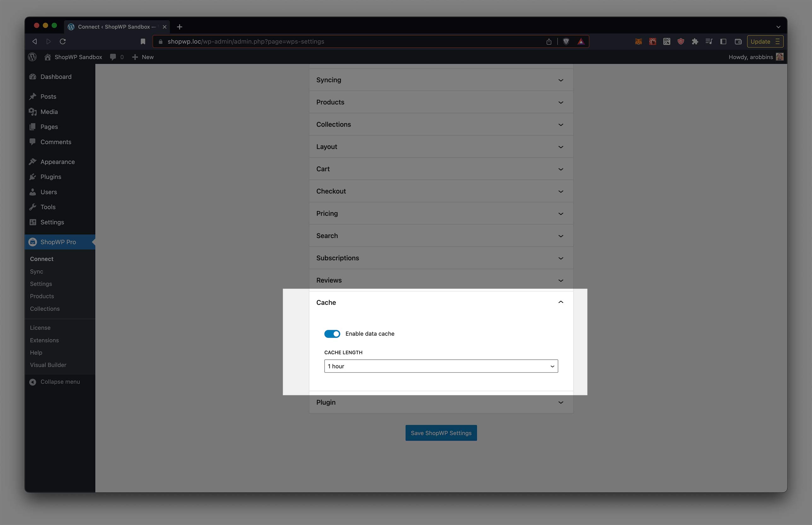
Task: Click the Tools navigation icon
Action: [x=32, y=207]
